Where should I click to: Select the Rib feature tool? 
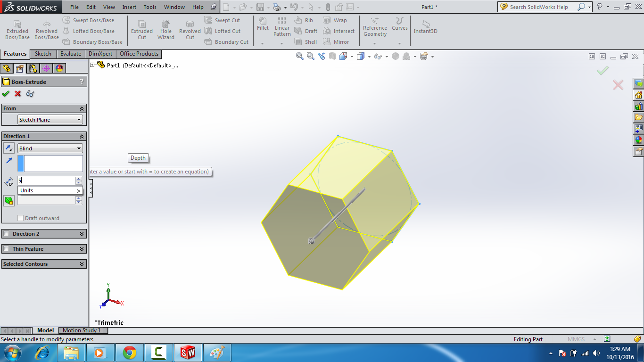click(304, 20)
